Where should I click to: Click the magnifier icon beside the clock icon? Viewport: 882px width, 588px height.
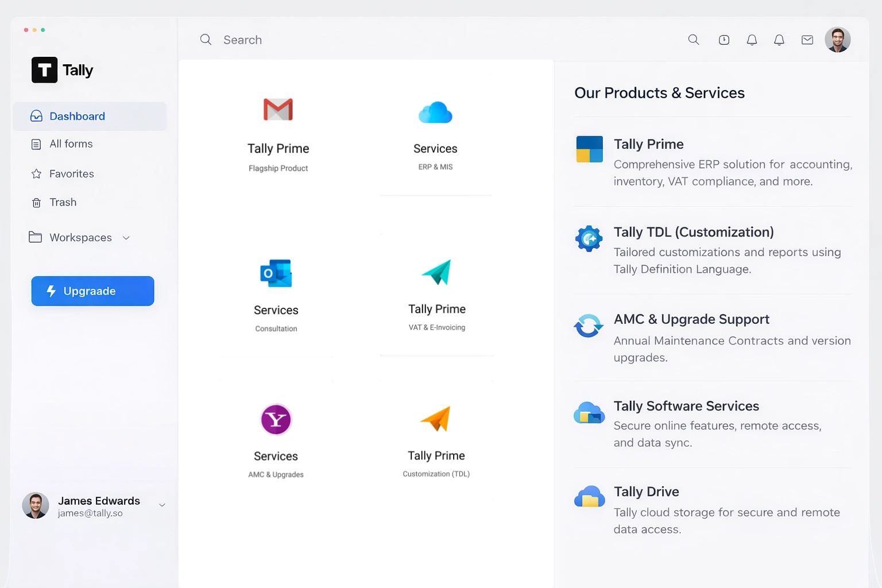[x=694, y=40]
